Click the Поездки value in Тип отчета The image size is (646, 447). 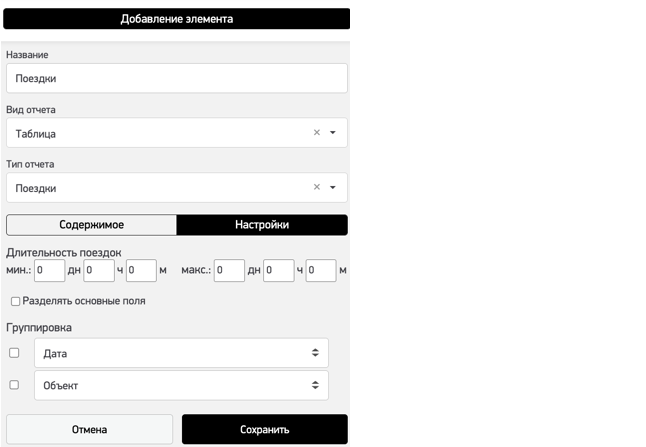(x=36, y=188)
